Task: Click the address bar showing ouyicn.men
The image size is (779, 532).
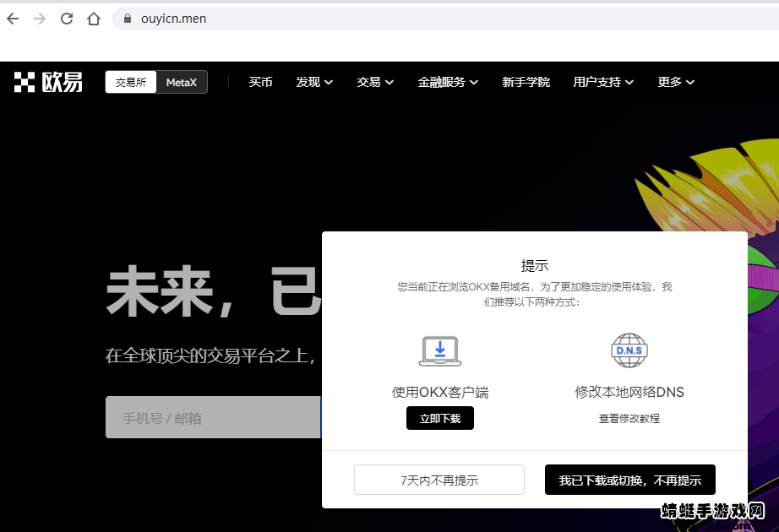Action: [x=445, y=19]
